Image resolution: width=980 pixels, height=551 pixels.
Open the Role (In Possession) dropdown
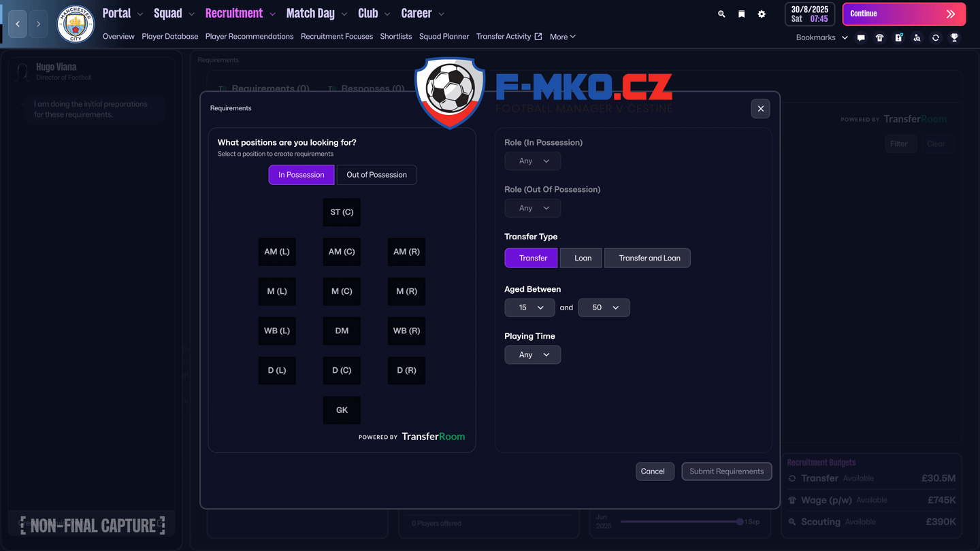(x=533, y=161)
